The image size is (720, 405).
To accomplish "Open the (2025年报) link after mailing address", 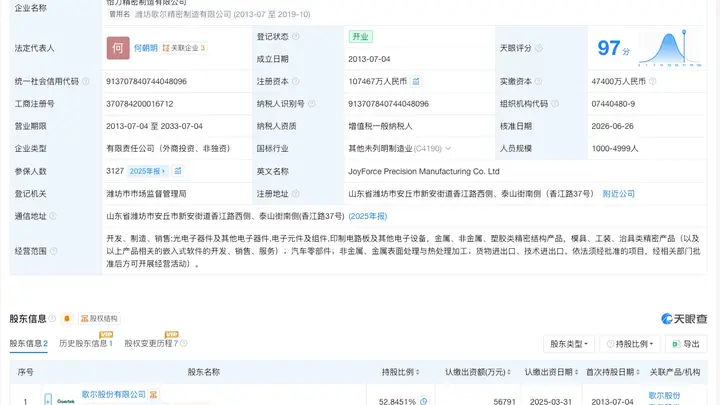I will click(368, 216).
